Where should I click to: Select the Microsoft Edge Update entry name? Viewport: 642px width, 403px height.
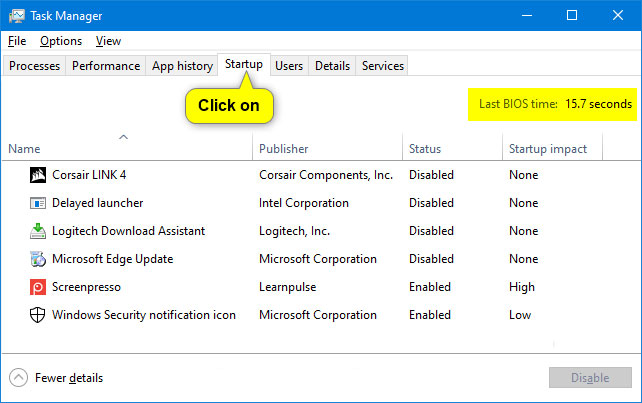tap(113, 259)
